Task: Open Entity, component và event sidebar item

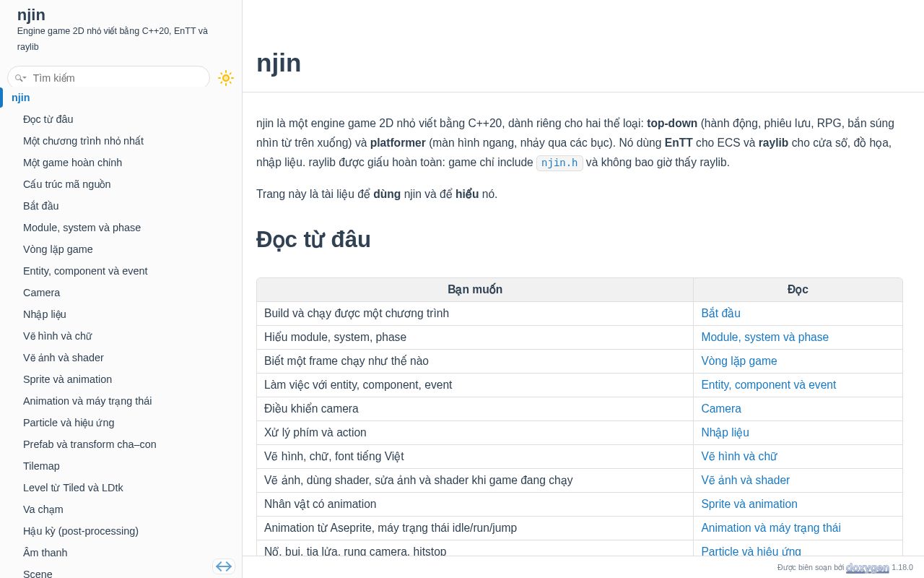Action: click(85, 271)
